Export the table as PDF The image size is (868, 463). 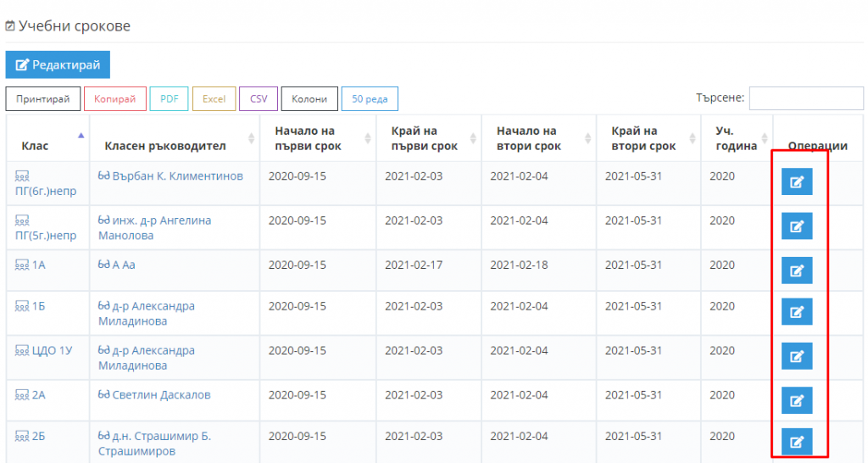[x=169, y=99]
